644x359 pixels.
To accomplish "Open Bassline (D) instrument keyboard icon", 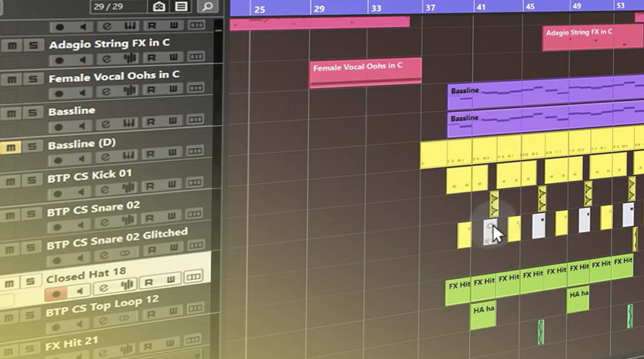I will (x=128, y=156).
